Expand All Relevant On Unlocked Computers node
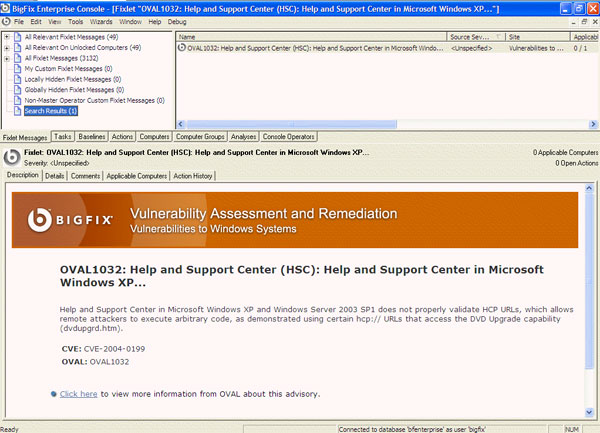This screenshot has width=600, height=433. point(7,47)
